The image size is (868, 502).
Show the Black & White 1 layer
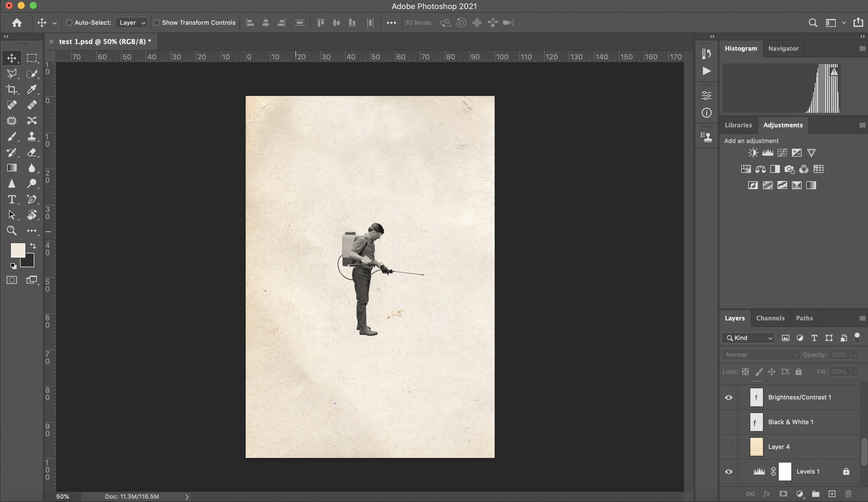coord(728,422)
